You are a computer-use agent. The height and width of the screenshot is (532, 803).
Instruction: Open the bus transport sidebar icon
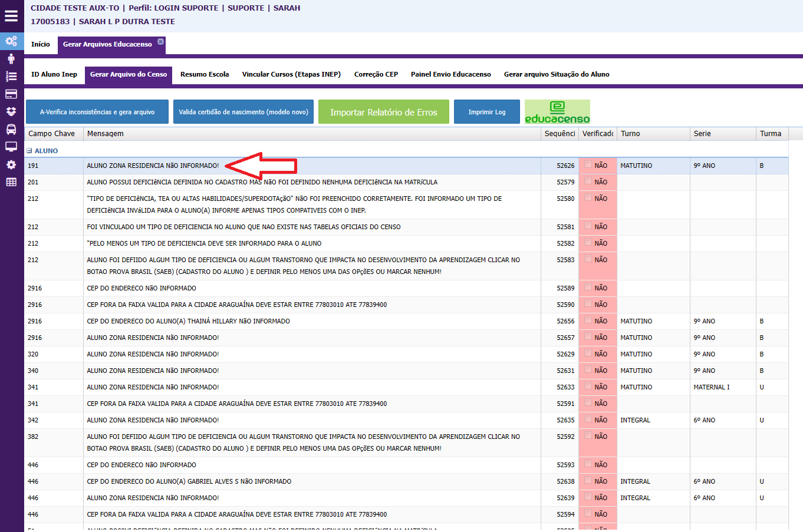coord(11,129)
